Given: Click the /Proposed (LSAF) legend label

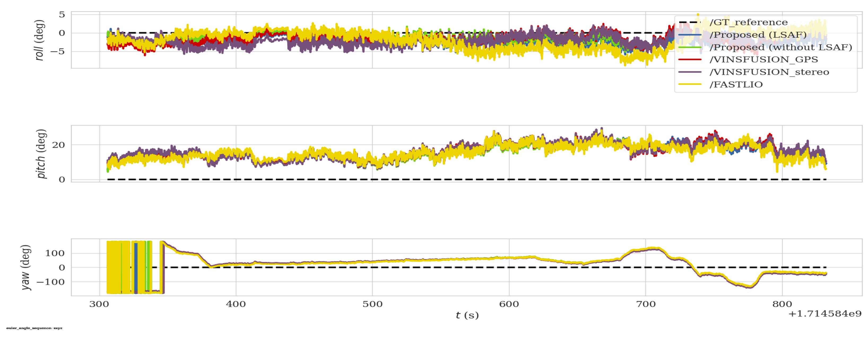Looking at the screenshot, I should point(758,35).
